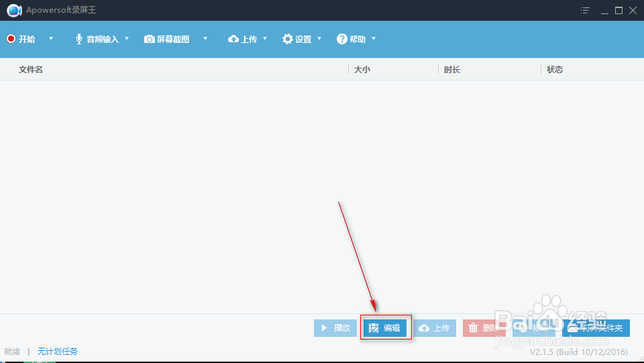
Task: Click the microphone audio input icon
Action: click(x=79, y=39)
